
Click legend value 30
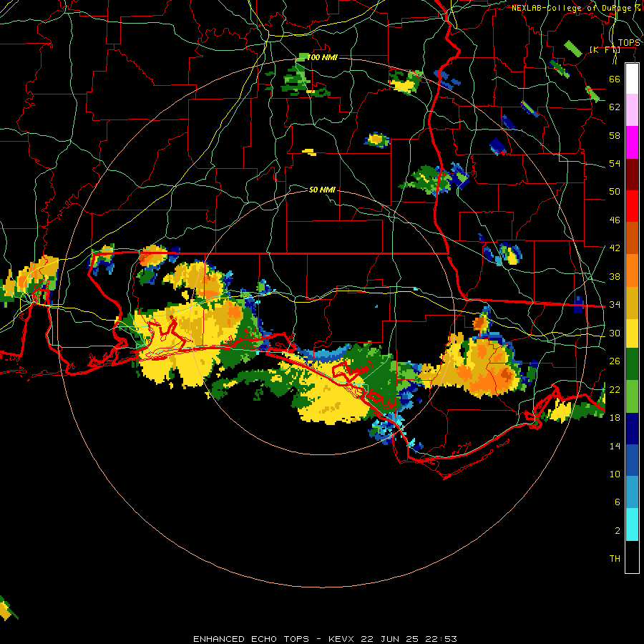[615, 333]
